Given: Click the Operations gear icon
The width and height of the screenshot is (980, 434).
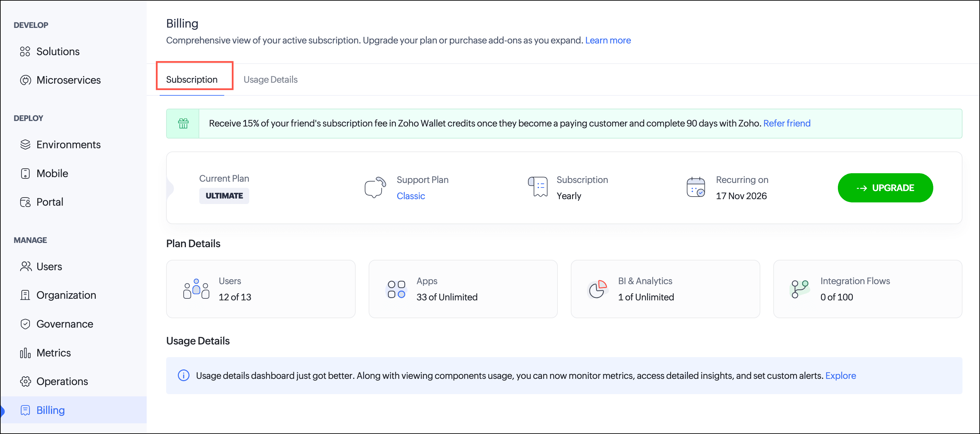Looking at the screenshot, I should [25, 381].
